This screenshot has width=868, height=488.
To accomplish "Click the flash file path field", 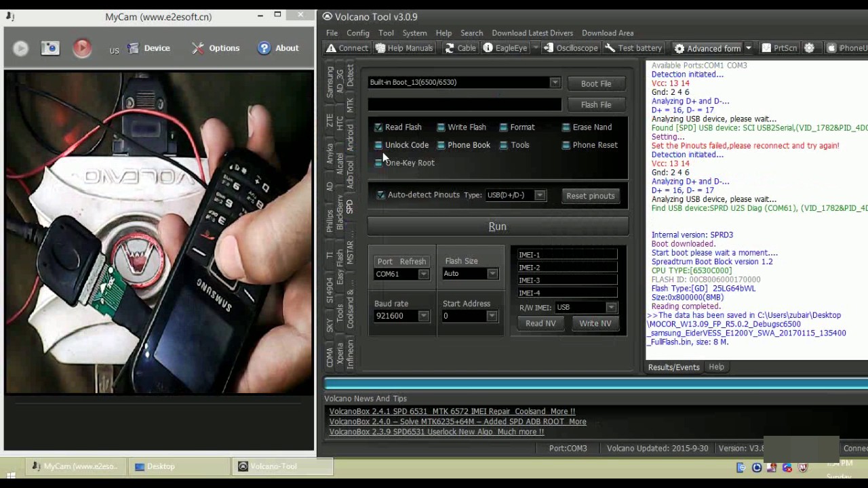I will coord(465,104).
